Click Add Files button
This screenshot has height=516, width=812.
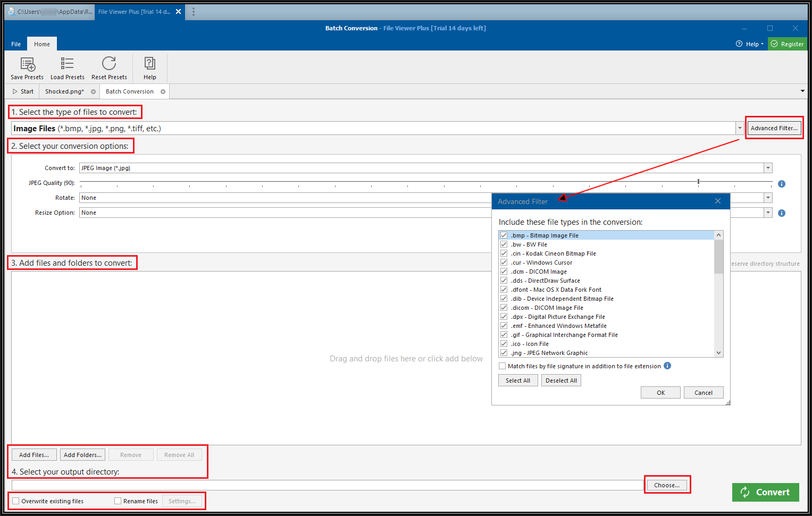34,455
